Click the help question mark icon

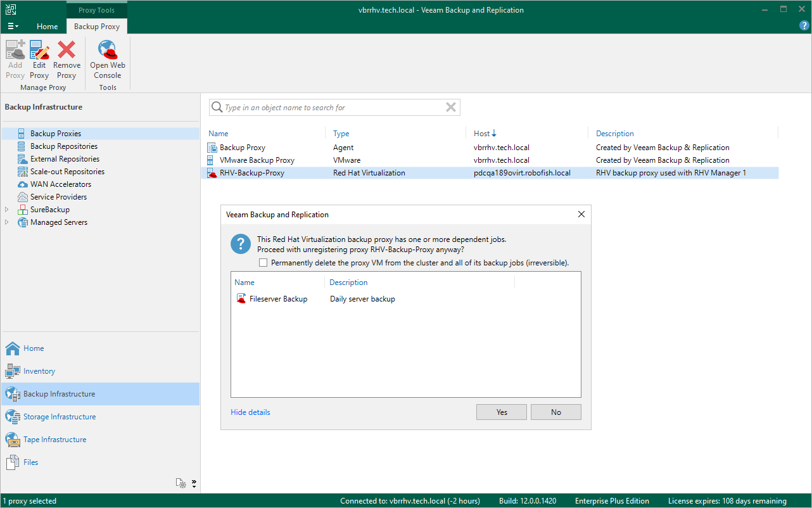point(804,26)
